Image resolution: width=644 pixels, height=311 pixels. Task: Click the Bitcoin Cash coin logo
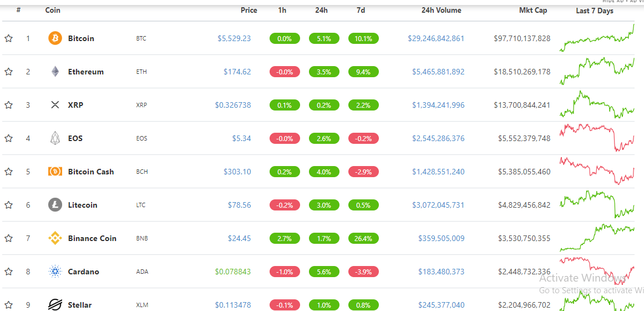coord(55,172)
